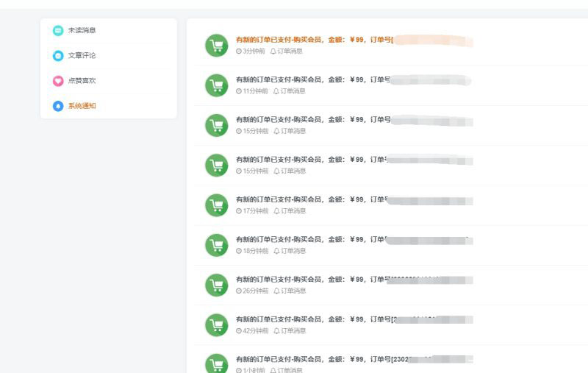Click the pink 点赞喜欢 heart icon
588x373 pixels.
click(58, 81)
